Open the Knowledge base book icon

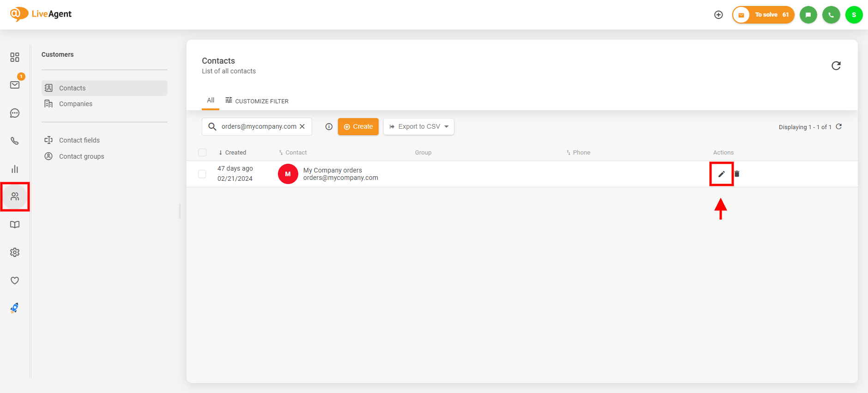15,225
